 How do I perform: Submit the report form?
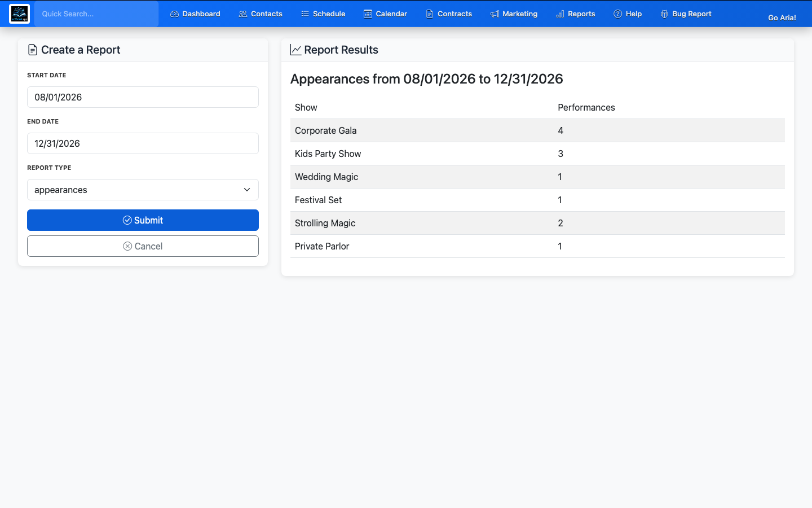[x=143, y=220]
